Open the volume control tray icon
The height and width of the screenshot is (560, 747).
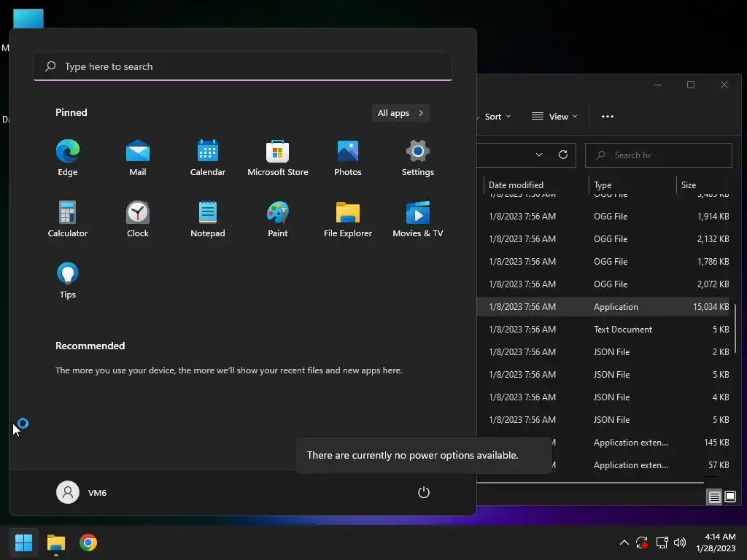pyautogui.click(x=680, y=542)
